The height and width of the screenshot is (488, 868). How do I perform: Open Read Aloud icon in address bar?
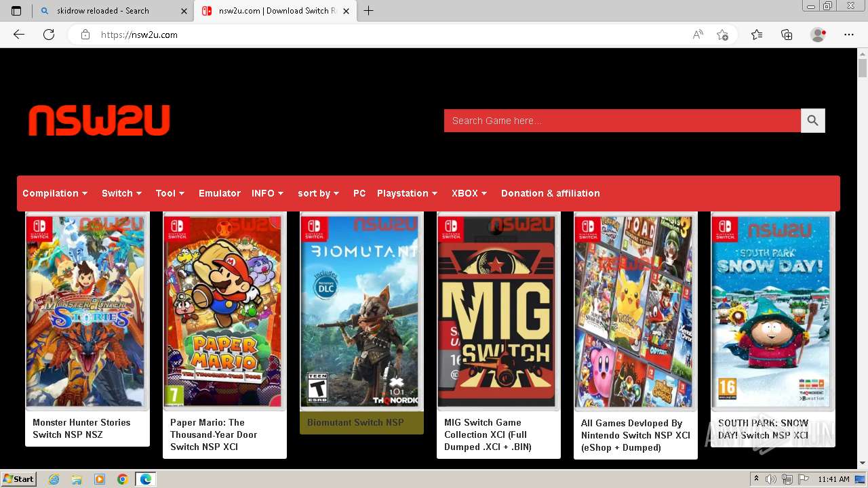pos(698,35)
